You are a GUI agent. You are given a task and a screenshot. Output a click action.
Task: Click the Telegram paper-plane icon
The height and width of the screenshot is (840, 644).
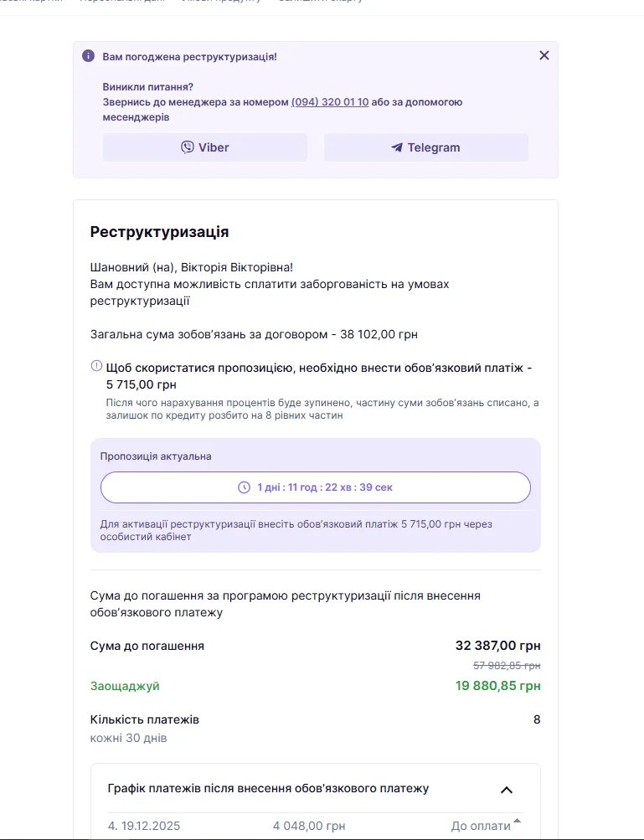[397, 148]
